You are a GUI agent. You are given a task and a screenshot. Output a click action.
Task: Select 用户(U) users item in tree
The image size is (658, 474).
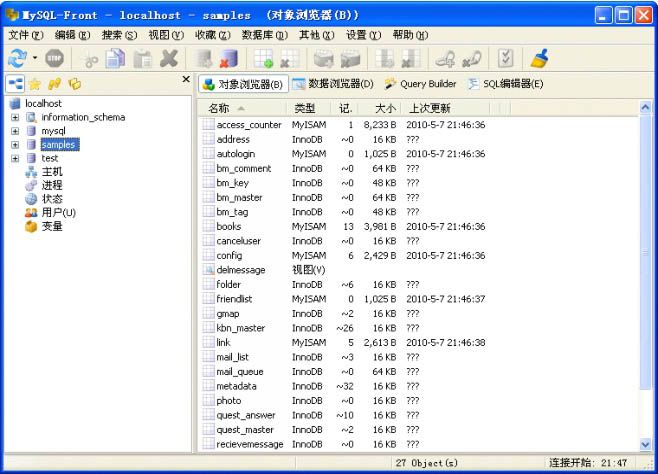[59, 213]
